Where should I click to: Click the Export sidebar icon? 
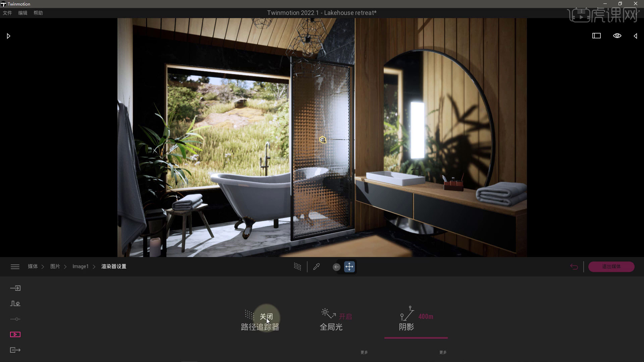[x=15, y=350]
